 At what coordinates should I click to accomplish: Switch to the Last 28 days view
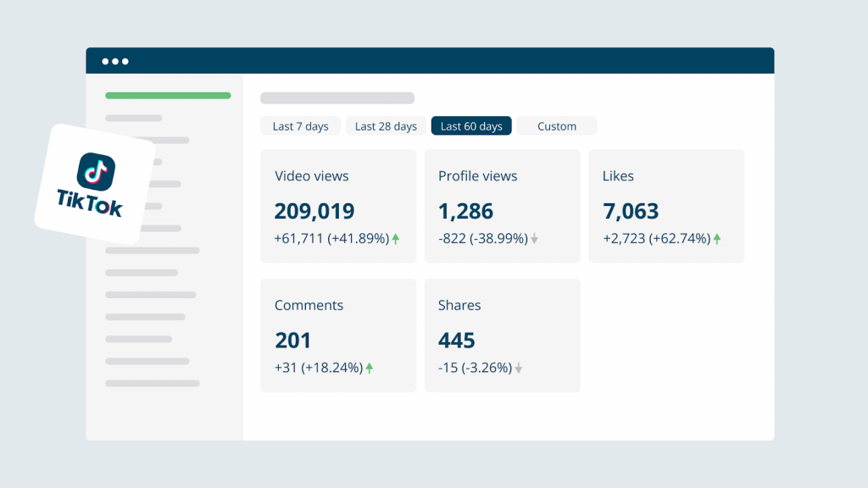click(386, 125)
